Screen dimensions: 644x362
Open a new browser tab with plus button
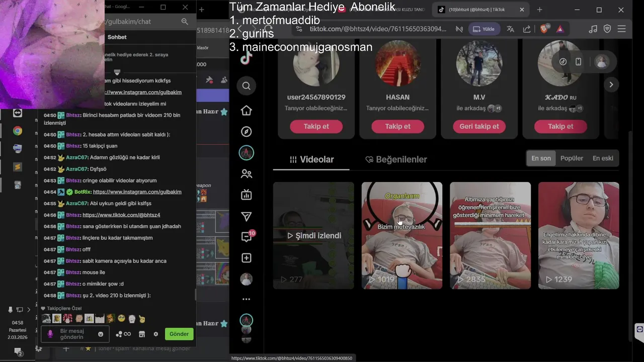[x=539, y=10]
